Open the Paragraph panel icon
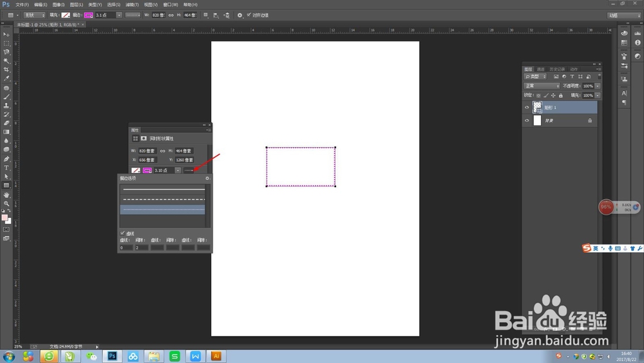 click(x=624, y=103)
